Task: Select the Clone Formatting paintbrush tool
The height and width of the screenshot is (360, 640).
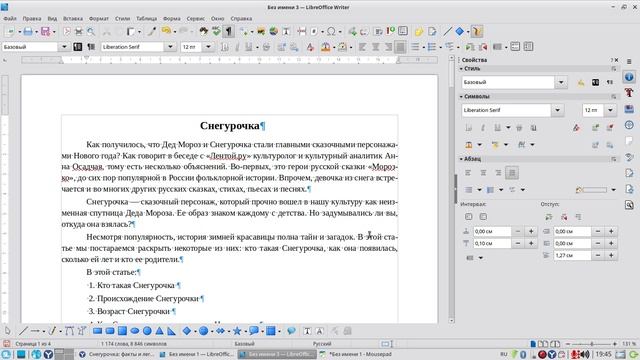Action: click(x=152, y=31)
